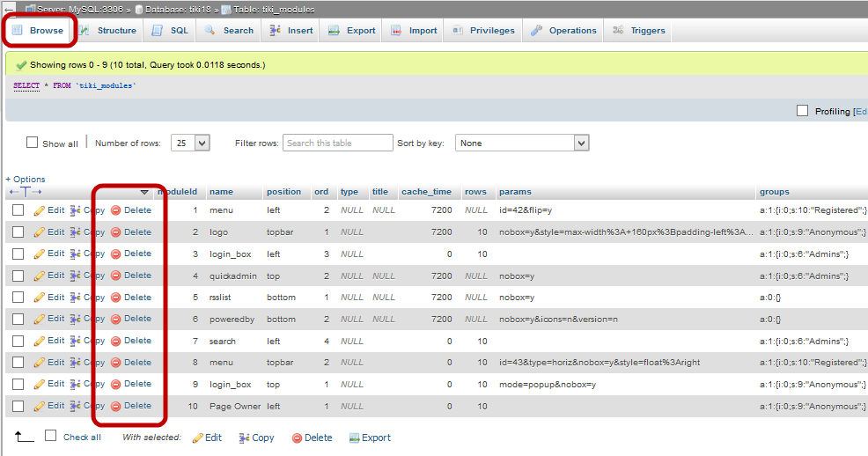868x456 pixels.
Task: Click the Filter rows search field
Action: tap(338, 143)
